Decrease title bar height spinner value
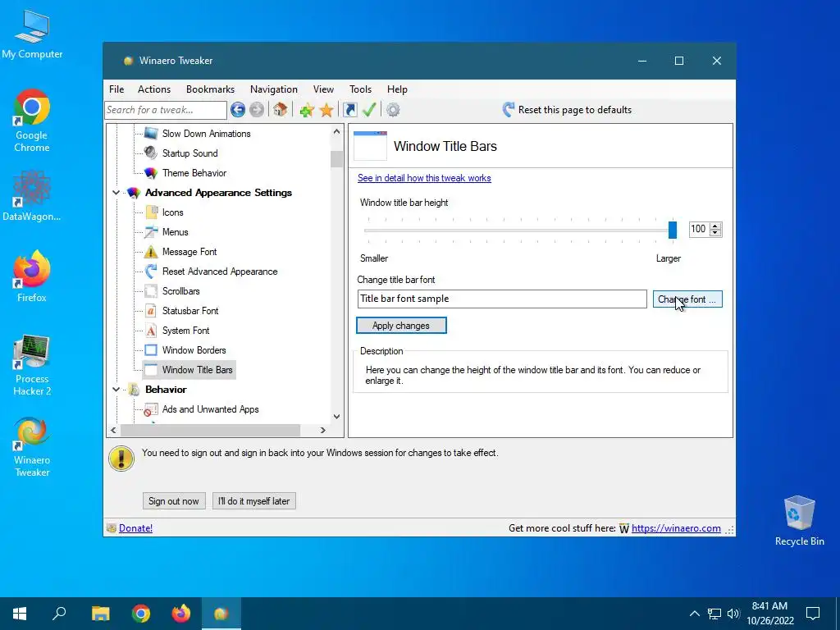The width and height of the screenshot is (840, 630). (x=715, y=232)
